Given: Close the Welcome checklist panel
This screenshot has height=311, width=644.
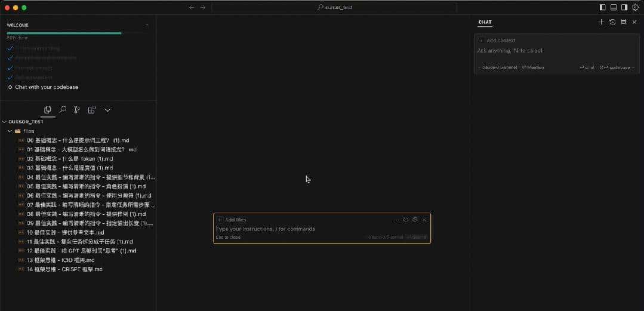Looking at the screenshot, I should pos(147,26).
